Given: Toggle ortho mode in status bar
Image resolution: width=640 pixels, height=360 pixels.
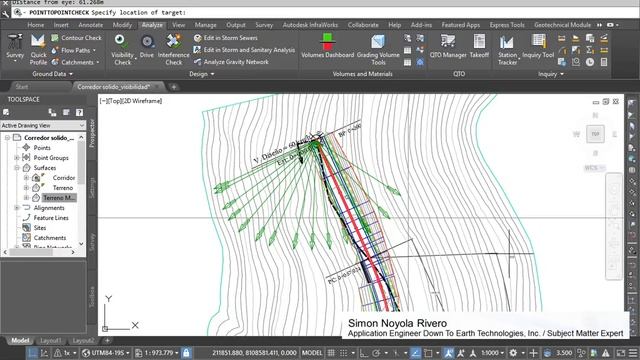Looking at the screenshot, I should [x=363, y=353].
